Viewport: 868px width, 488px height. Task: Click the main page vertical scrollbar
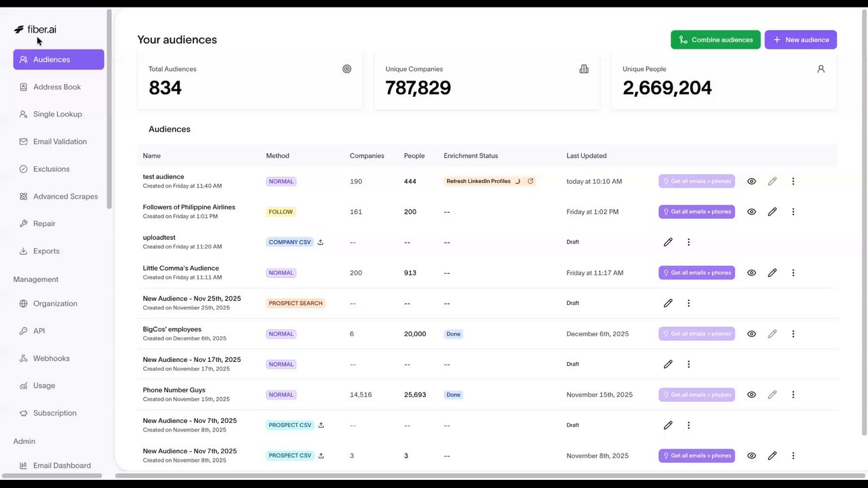click(x=864, y=223)
